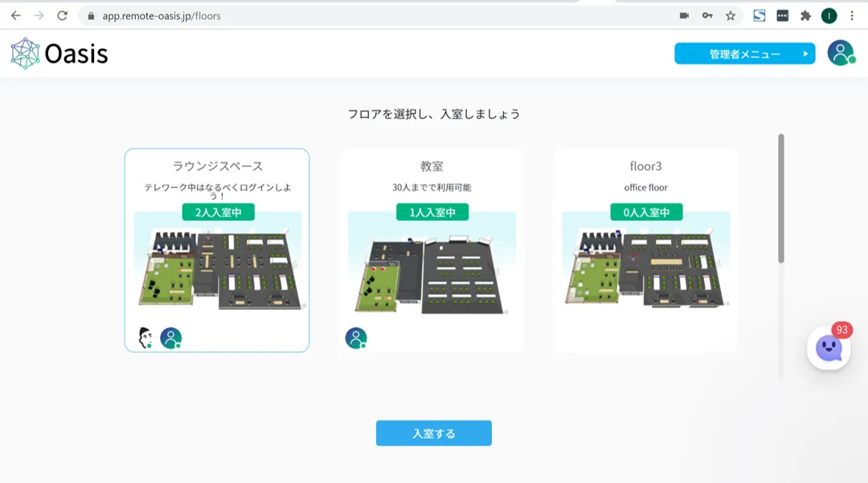Reload the page
The image size is (868, 483).
click(x=62, y=15)
